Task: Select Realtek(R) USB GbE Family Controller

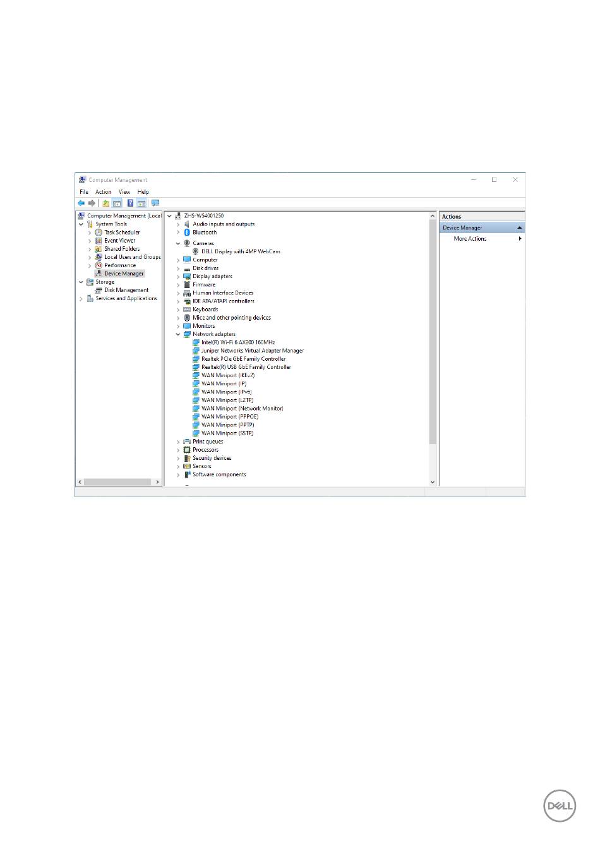Action: coord(246,367)
